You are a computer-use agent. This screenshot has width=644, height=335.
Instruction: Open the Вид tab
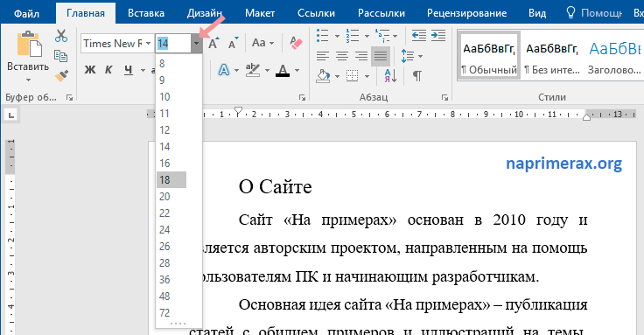pyautogui.click(x=537, y=13)
